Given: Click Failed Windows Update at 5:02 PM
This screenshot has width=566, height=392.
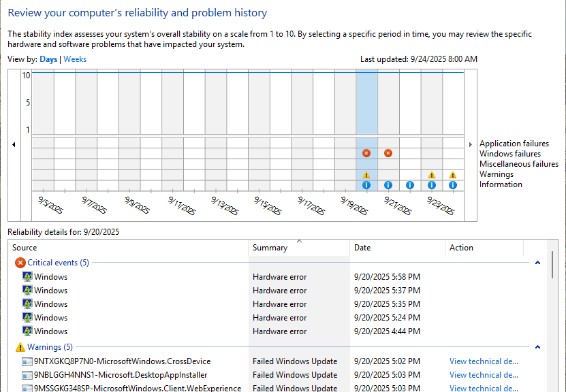Looking at the screenshot, I should point(295,361).
